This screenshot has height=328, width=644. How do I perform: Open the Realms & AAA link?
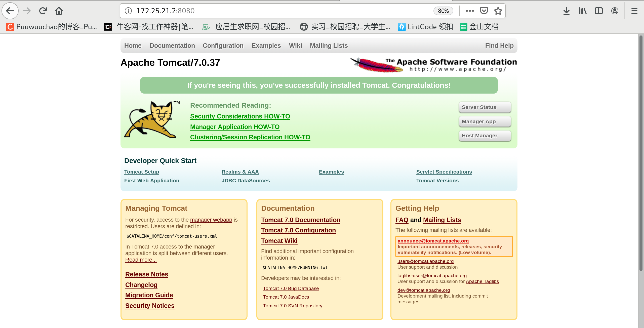point(240,172)
